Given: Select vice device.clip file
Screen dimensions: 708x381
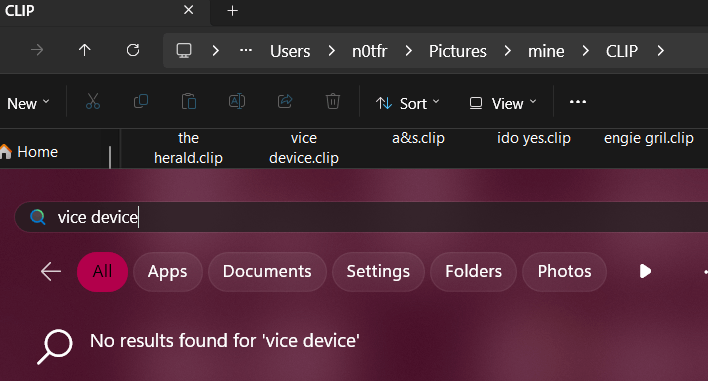Looking at the screenshot, I should 304,148.
